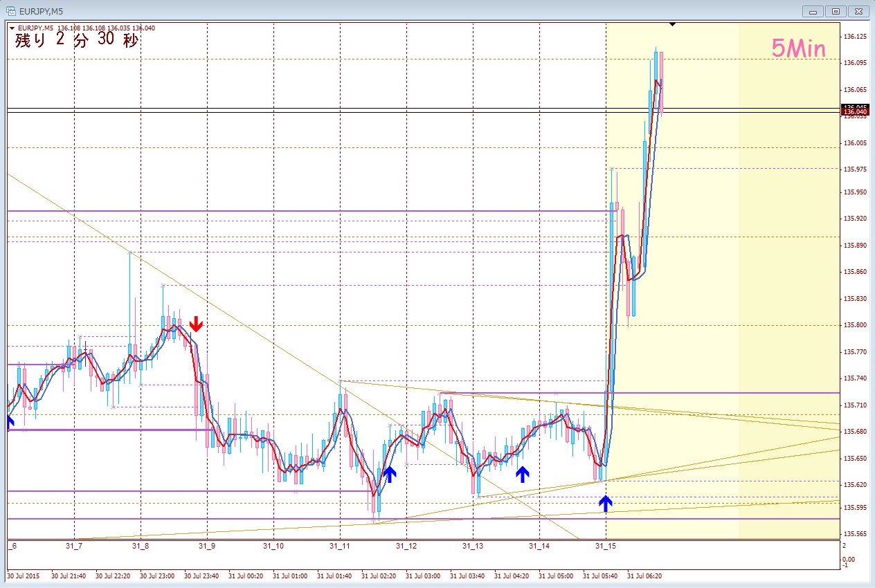Click the EURJPY,M5 chart window icon

[x=11, y=11]
